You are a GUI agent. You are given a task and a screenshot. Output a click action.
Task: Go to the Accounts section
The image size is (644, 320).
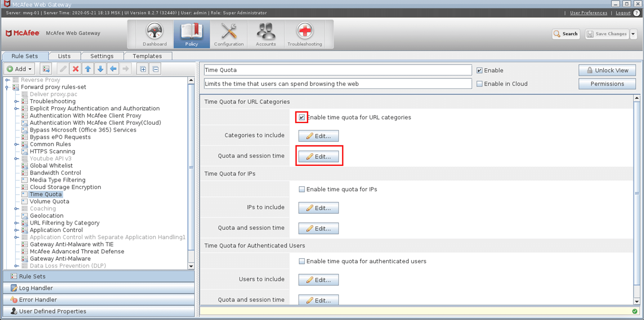[266, 34]
